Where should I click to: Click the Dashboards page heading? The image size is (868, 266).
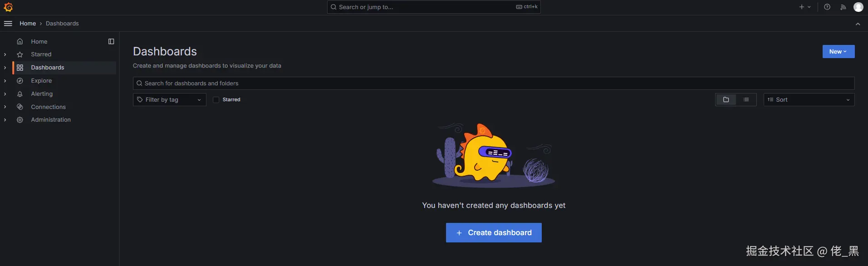165,51
